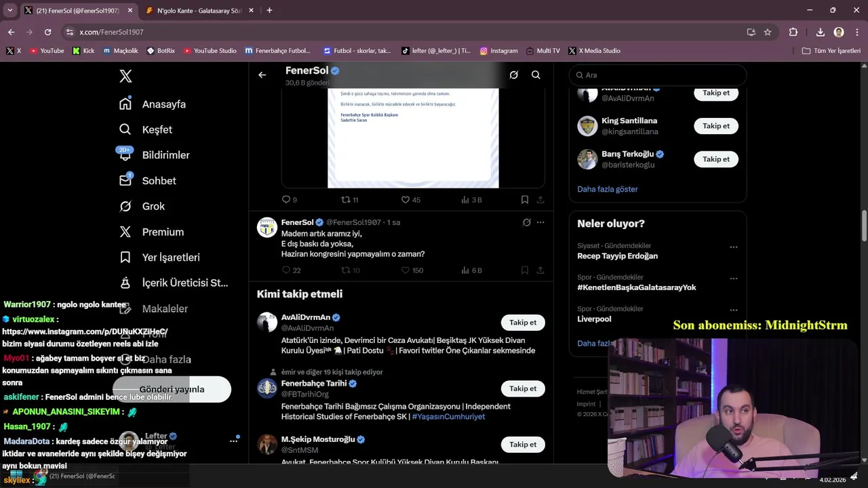Image resolution: width=868 pixels, height=488 pixels.
Task: Open Sohbet messages
Action: point(147,180)
